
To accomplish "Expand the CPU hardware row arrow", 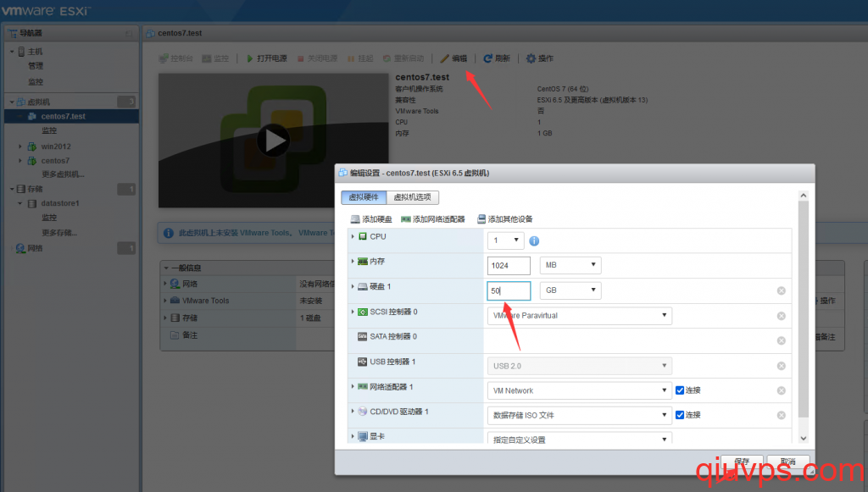I will point(353,236).
